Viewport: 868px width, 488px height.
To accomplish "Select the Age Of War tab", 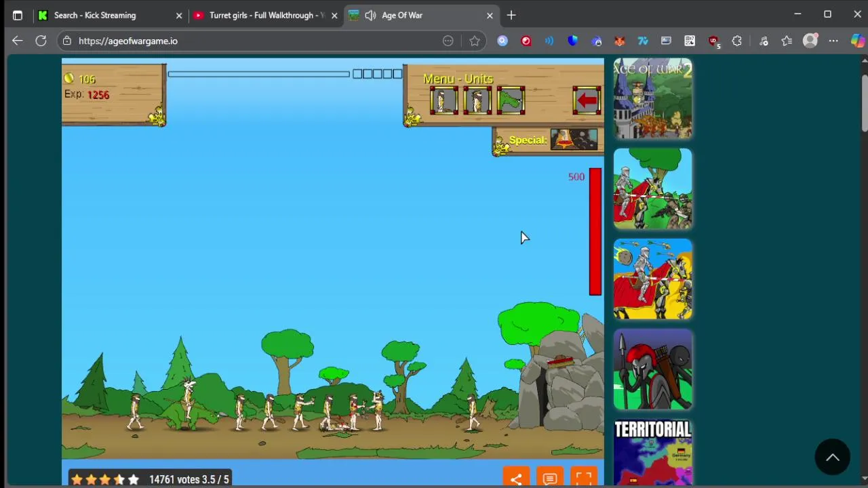I will tap(420, 15).
